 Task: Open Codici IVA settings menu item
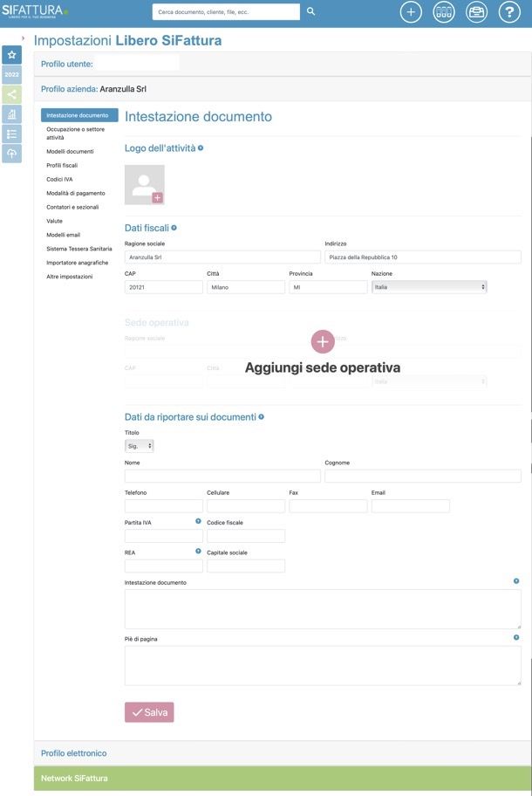click(x=59, y=180)
